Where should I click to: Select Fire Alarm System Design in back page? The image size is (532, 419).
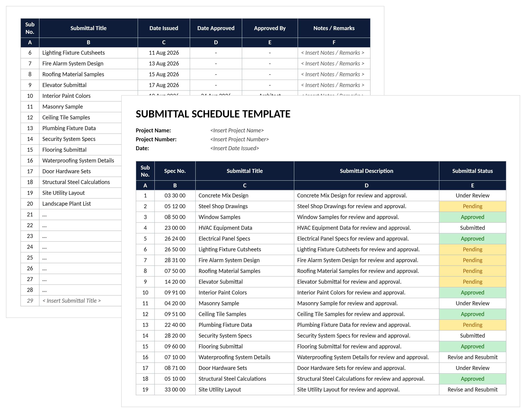point(88,64)
